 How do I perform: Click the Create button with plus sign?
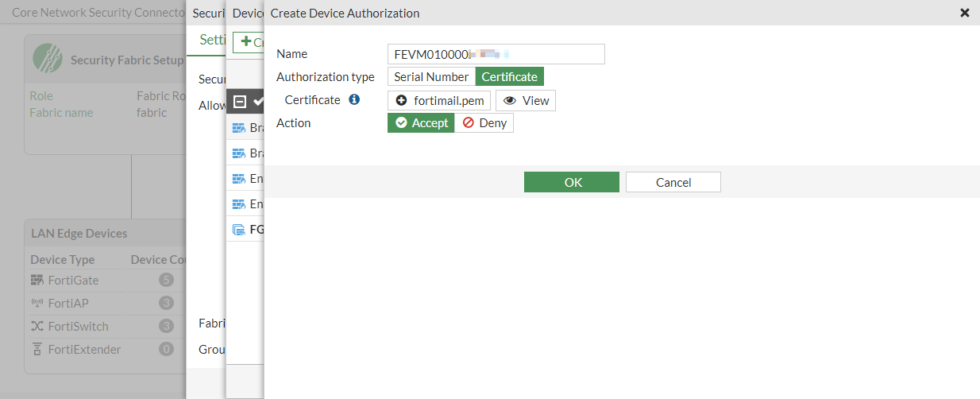click(x=249, y=42)
